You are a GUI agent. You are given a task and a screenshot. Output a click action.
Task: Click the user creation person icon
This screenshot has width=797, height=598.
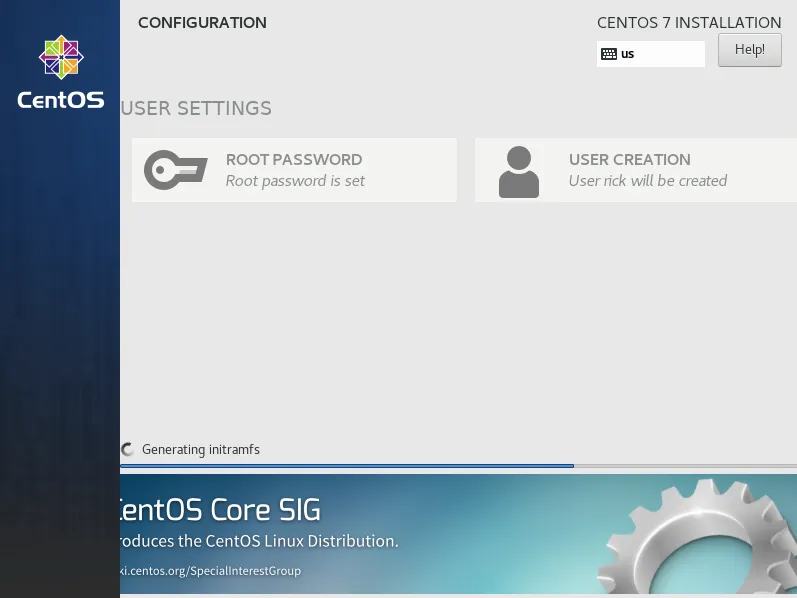click(518, 171)
